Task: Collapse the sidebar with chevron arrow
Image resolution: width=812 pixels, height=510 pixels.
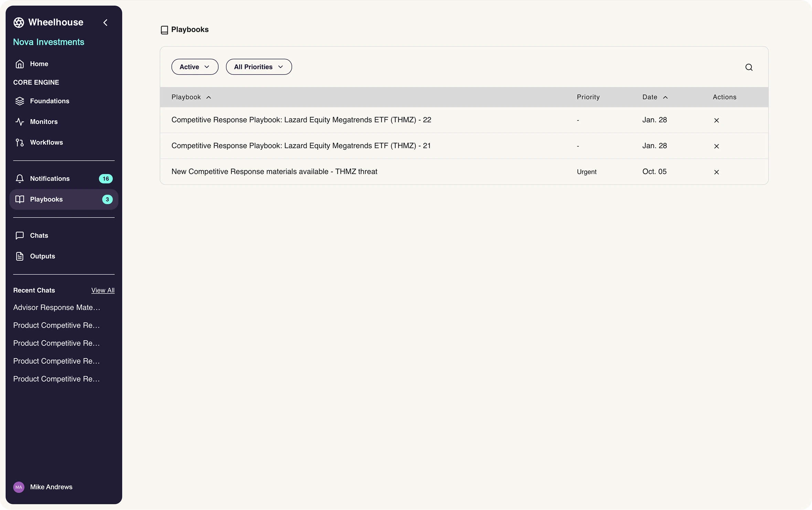Action: pos(105,23)
